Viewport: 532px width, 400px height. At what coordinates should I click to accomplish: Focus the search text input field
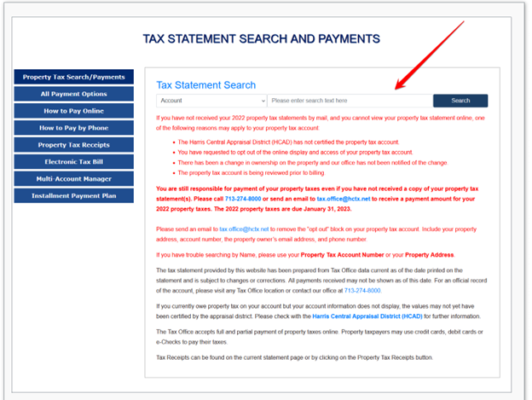[x=350, y=101]
